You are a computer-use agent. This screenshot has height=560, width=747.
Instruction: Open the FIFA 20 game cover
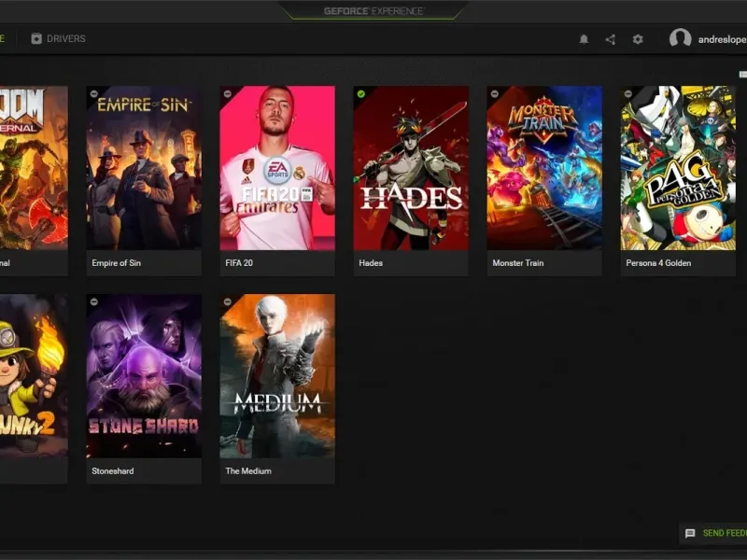click(277, 168)
